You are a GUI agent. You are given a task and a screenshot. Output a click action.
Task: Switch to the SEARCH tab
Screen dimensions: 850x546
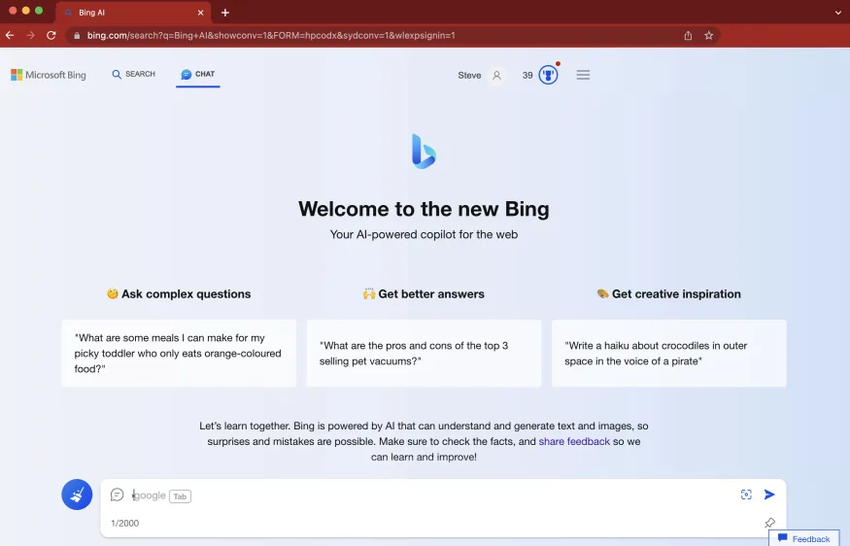coord(134,74)
